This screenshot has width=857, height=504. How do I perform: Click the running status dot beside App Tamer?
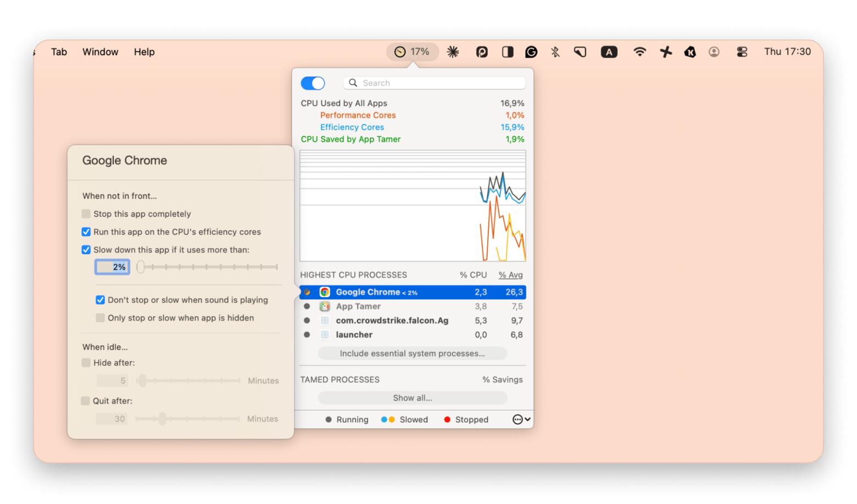(x=307, y=306)
